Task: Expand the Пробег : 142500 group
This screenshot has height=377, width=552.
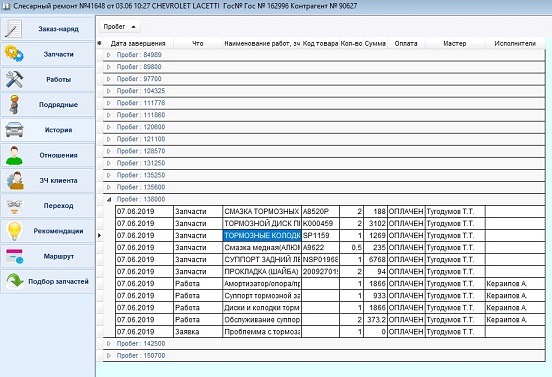Action: point(109,344)
